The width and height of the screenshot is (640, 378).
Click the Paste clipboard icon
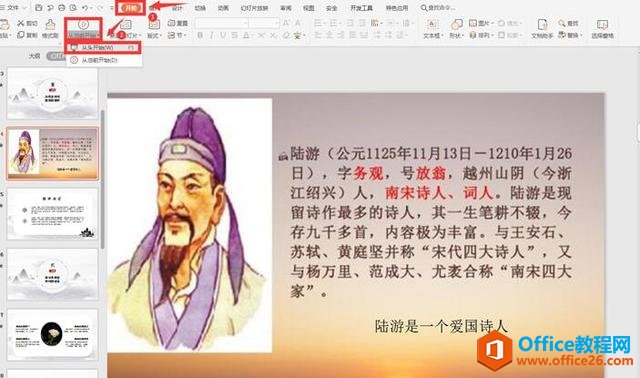pyautogui.click(x=5, y=24)
